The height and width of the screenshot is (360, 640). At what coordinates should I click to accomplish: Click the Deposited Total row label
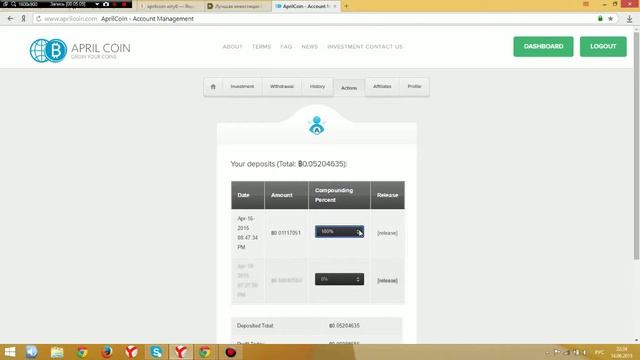255,326
